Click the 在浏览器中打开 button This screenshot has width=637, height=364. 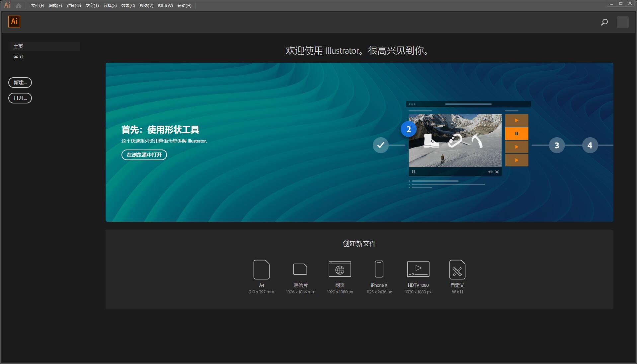tap(144, 155)
